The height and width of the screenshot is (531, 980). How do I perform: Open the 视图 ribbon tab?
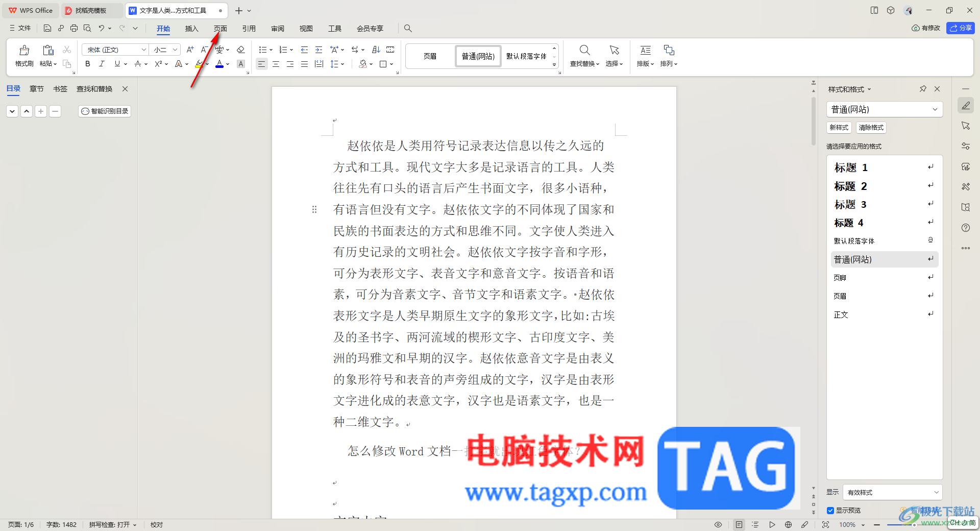click(306, 29)
